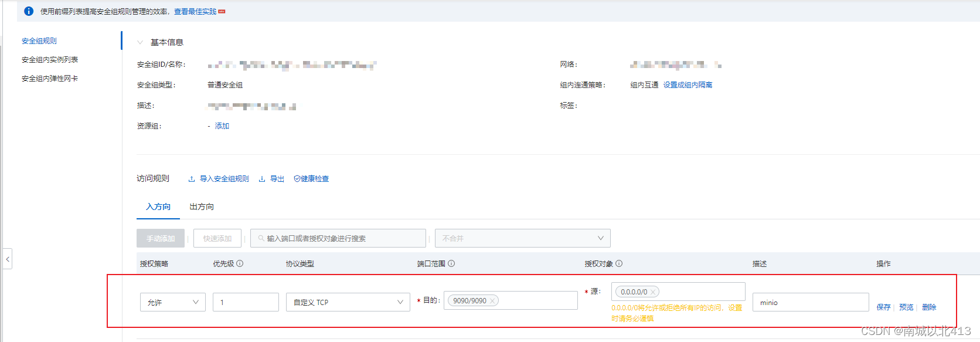980x342 pixels.
Task: Click the authorization object help icon
Action: [619, 264]
